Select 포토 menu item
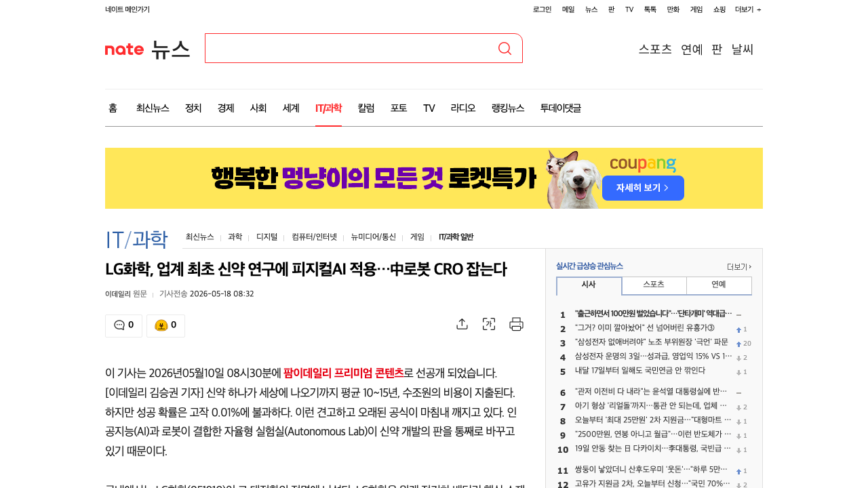This screenshot has width=868, height=488. (x=399, y=108)
